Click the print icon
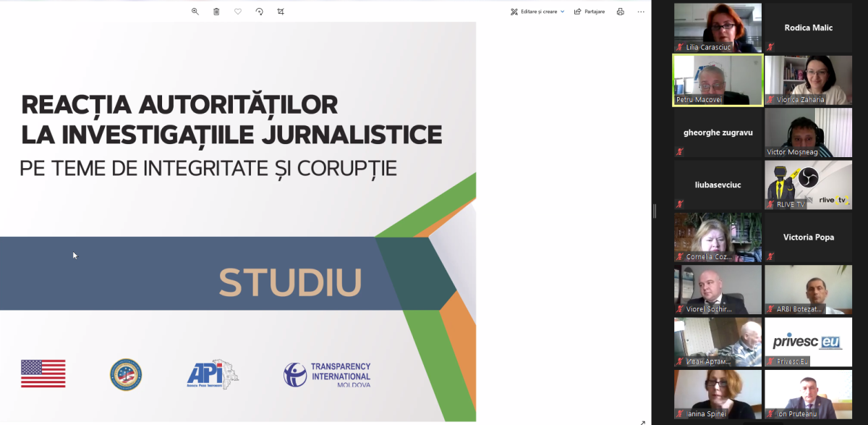Image resolution: width=868 pixels, height=425 pixels. coord(620,12)
